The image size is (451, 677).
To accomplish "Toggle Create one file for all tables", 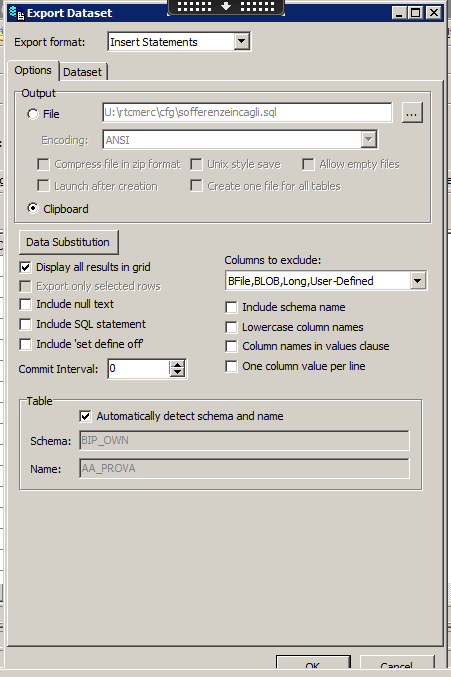I will coord(196,186).
